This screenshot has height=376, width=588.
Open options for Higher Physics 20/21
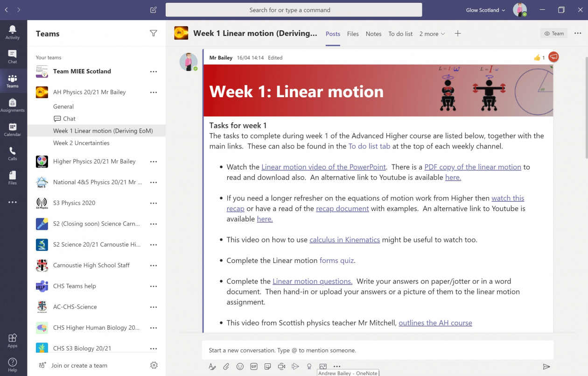point(154,162)
